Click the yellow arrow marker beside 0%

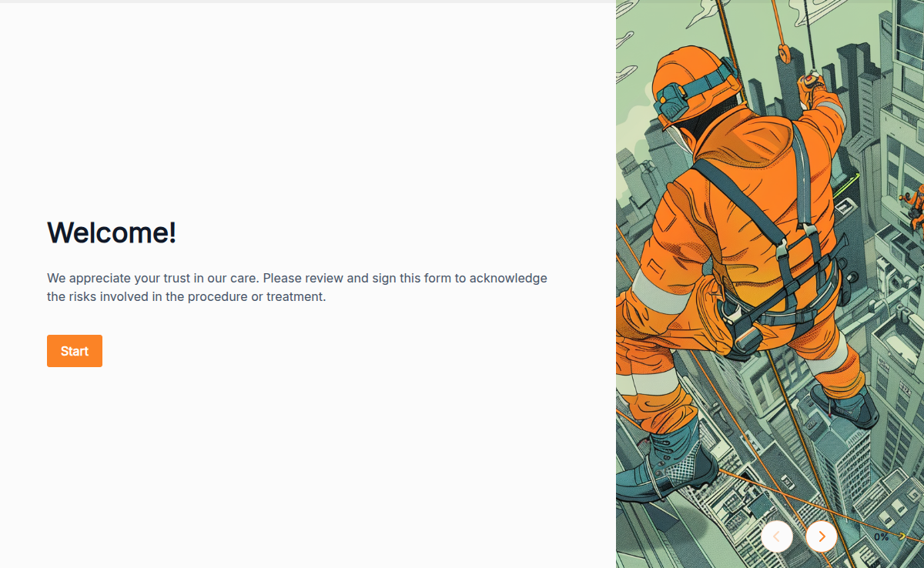[x=901, y=536]
